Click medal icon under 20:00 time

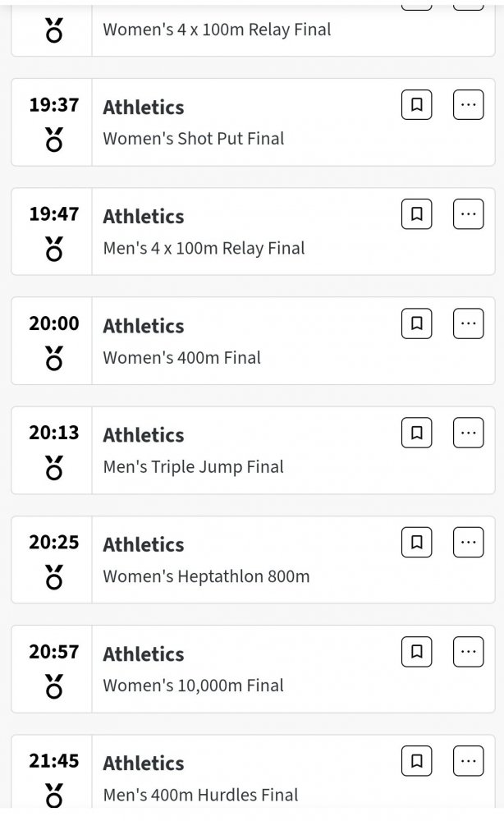click(x=54, y=359)
